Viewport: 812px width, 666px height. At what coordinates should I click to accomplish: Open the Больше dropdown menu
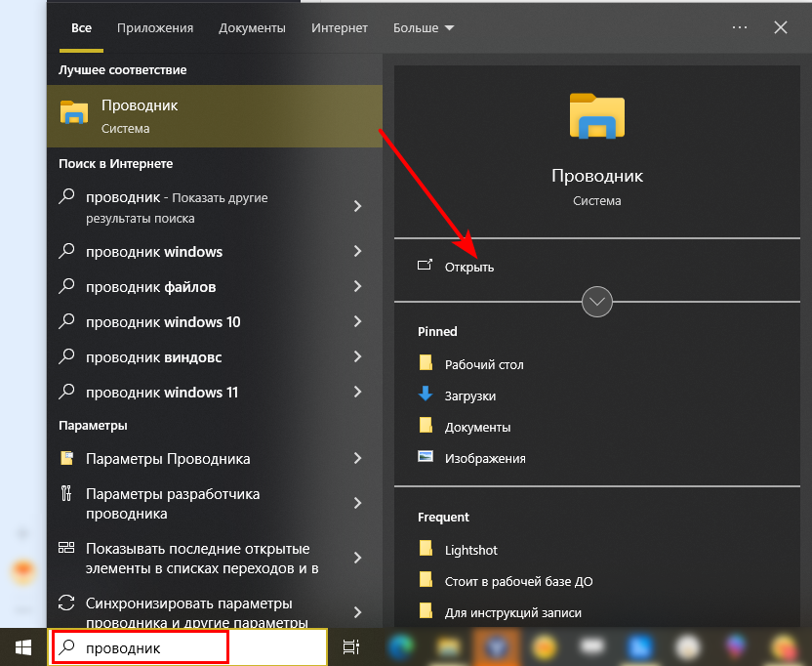pos(424,28)
